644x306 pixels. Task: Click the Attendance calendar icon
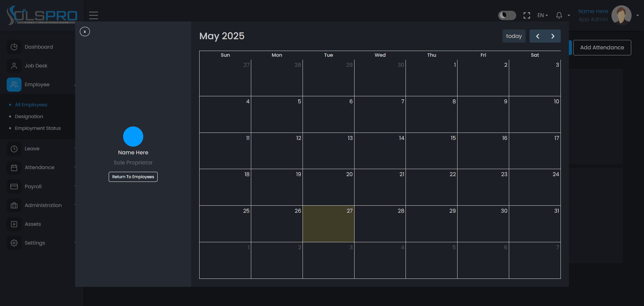[14, 167]
